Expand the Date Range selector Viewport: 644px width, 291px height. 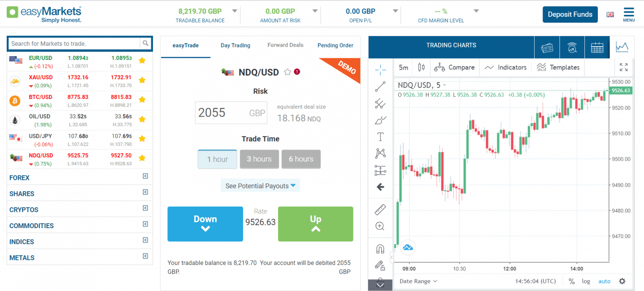(x=418, y=281)
